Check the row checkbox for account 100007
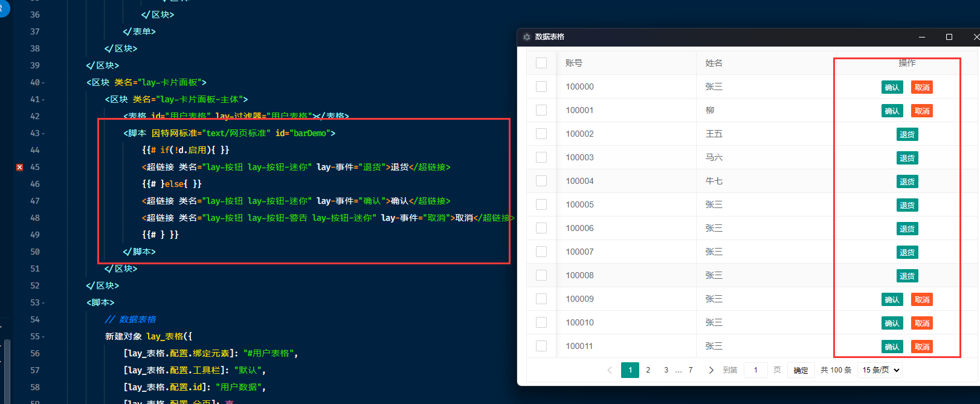The height and width of the screenshot is (404, 980). (541, 252)
